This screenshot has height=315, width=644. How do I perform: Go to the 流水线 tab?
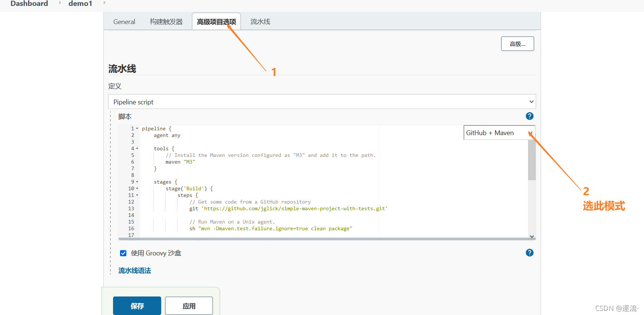(x=260, y=22)
